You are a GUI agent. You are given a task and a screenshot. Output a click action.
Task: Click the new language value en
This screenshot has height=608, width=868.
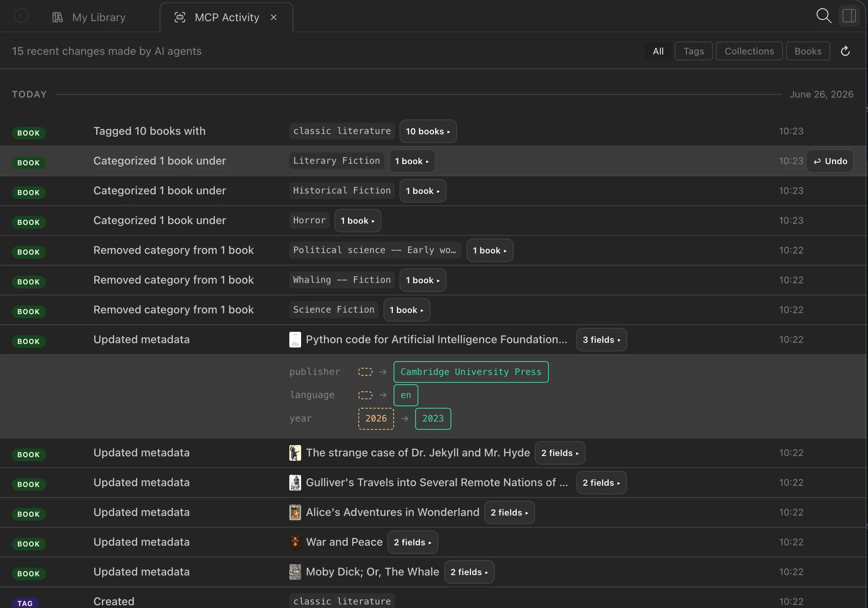point(406,395)
